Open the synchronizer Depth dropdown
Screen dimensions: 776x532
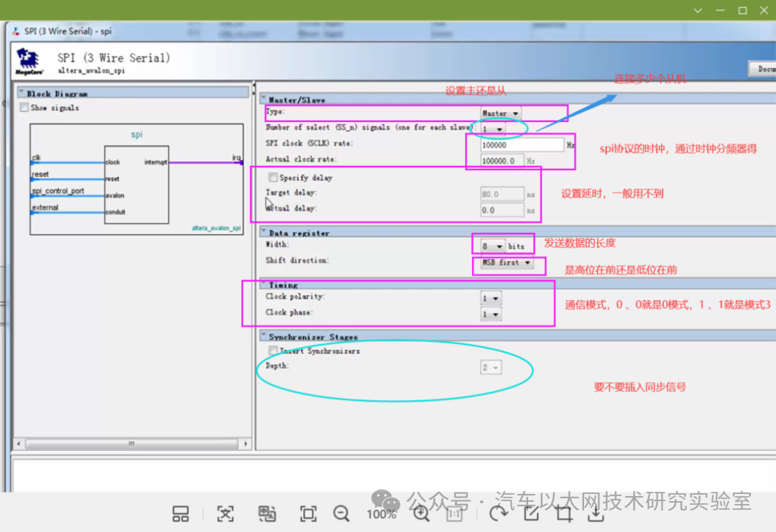[491, 368]
